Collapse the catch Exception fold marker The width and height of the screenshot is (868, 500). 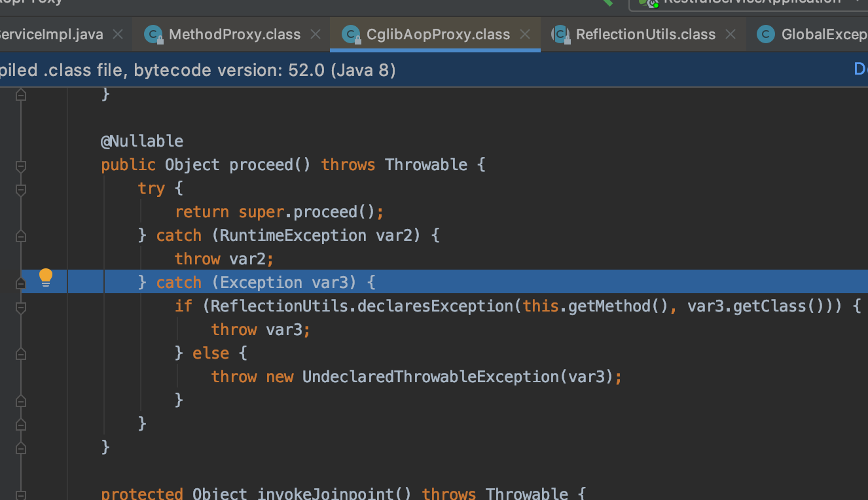[x=21, y=283]
